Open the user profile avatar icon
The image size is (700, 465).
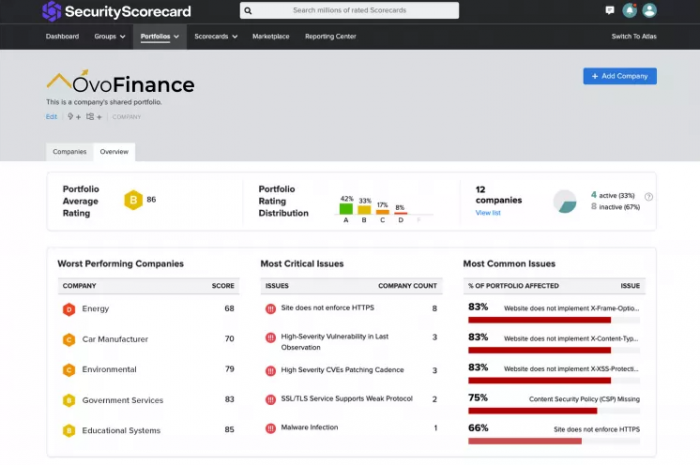(x=649, y=10)
